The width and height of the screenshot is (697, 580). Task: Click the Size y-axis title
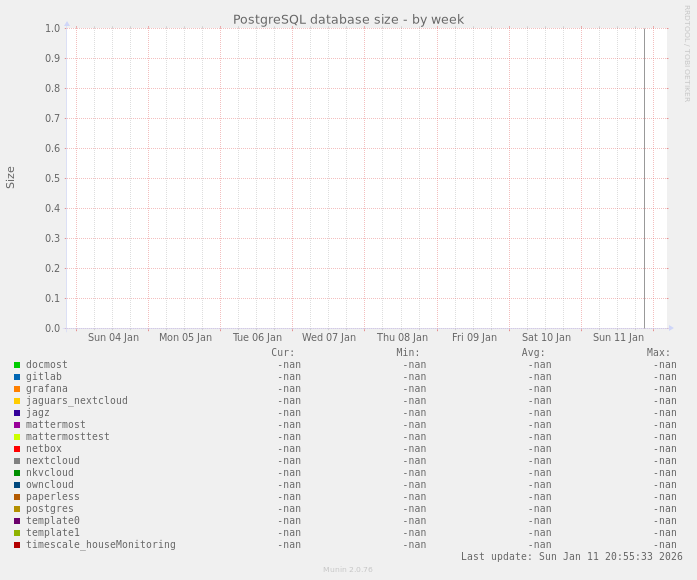click(10, 178)
